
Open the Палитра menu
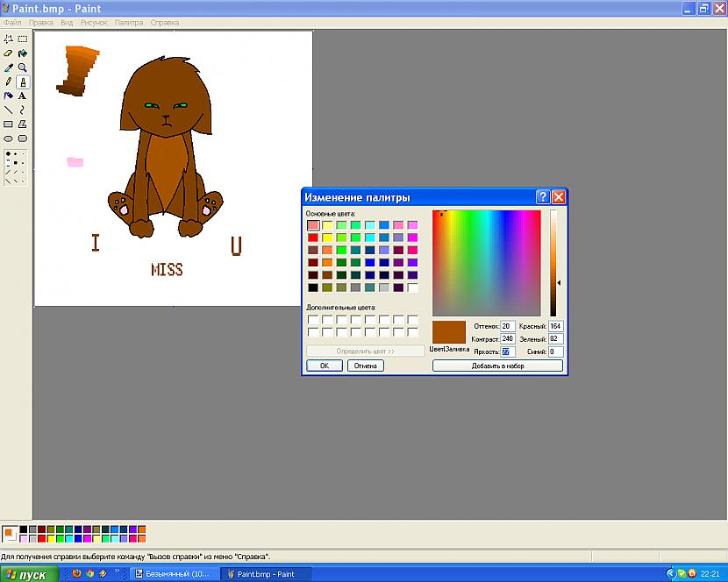(129, 23)
